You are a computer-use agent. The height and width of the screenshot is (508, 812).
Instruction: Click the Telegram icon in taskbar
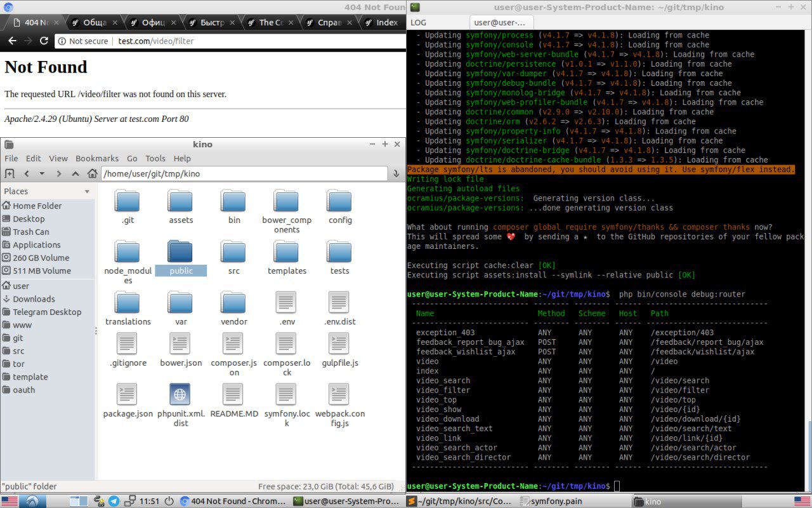click(114, 501)
